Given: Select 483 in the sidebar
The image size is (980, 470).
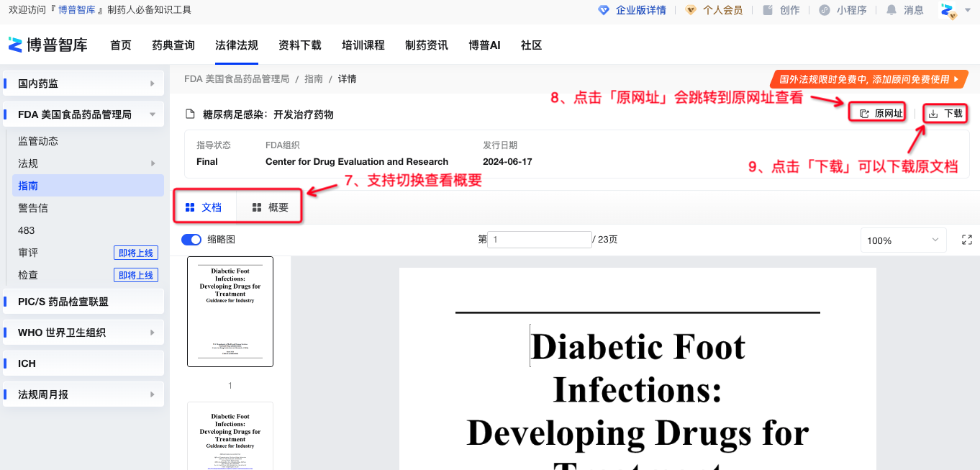Looking at the screenshot, I should click(27, 230).
